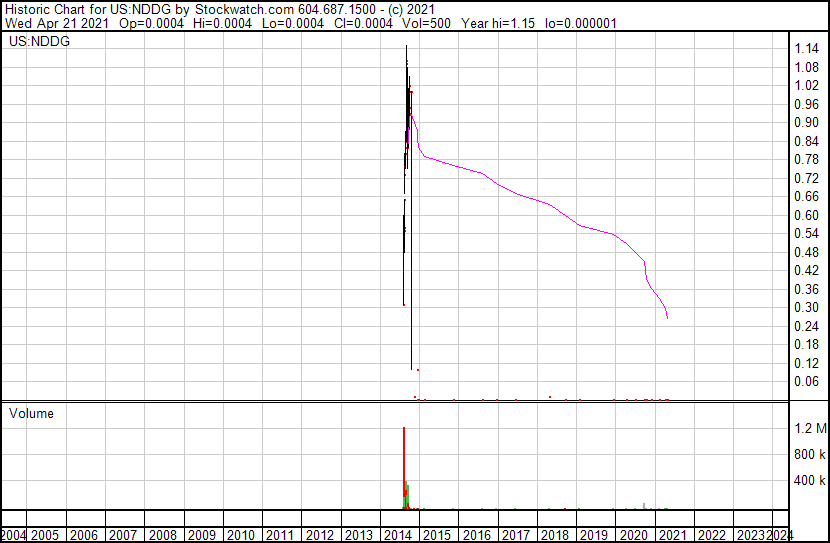Click the 0.66 price axis label
Image resolution: width=830 pixels, height=543 pixels.
click(807, 197)
